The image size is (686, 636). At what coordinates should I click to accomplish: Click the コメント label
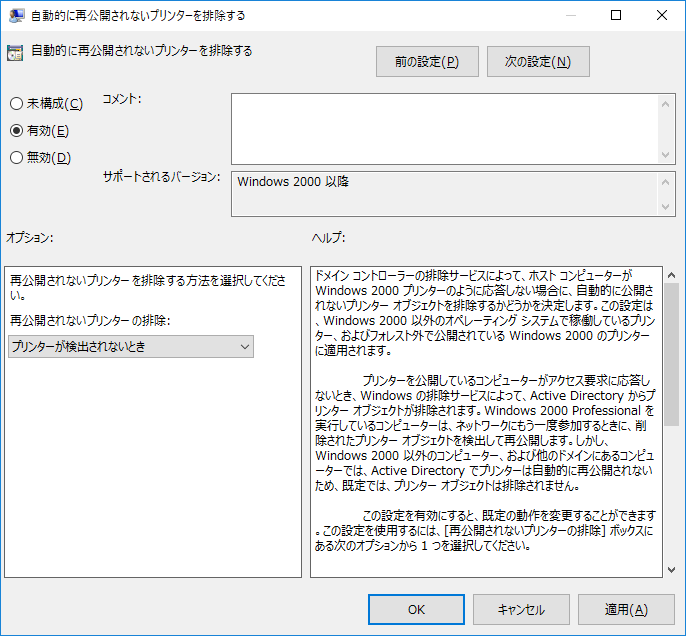click(x=122, y=99)
